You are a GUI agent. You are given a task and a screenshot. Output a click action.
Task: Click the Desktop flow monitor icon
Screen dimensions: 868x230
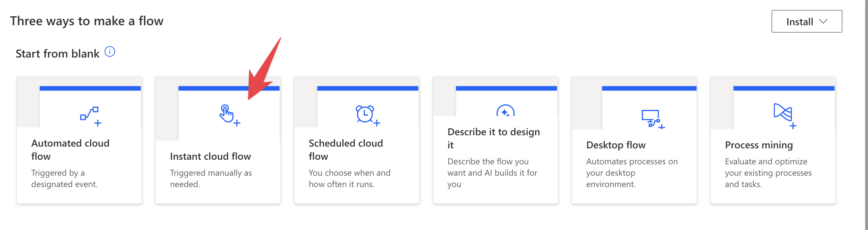tap(652, 119)
